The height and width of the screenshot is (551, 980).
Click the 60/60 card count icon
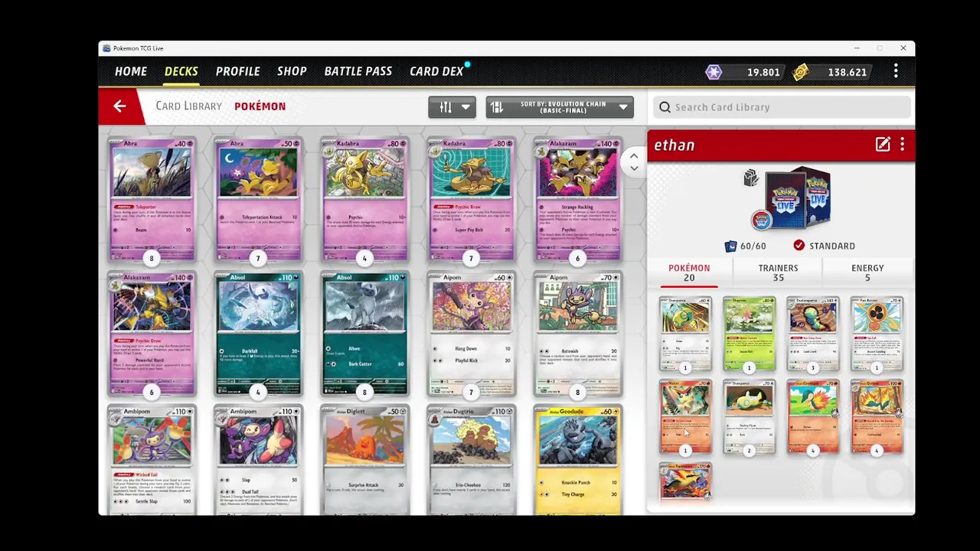tap(730, 246)
